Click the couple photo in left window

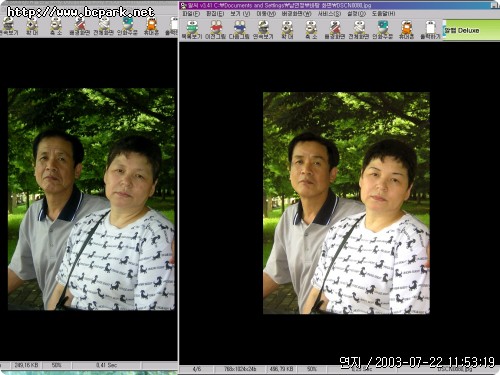tap(91, 199)
